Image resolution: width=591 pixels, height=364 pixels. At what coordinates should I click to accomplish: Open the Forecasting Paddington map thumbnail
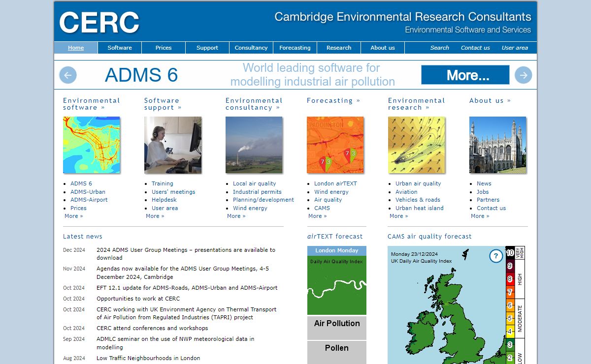point(335,145)
